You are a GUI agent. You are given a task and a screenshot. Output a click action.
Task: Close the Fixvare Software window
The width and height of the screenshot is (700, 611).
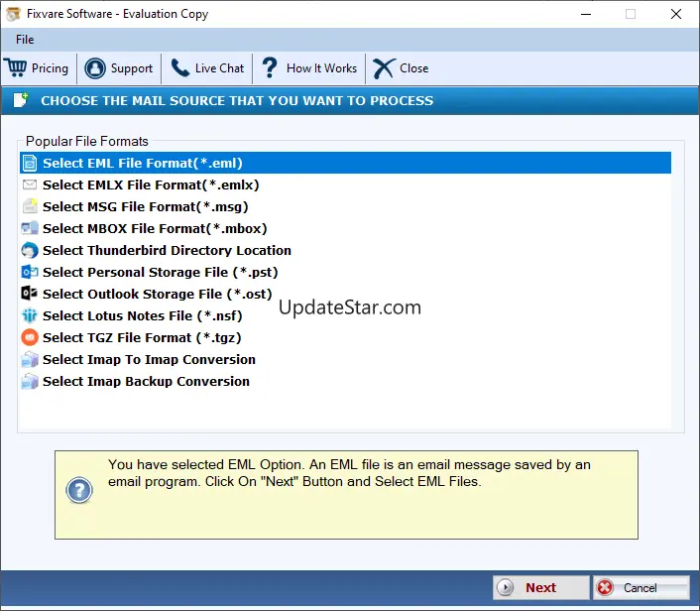[x=676, y=14]
